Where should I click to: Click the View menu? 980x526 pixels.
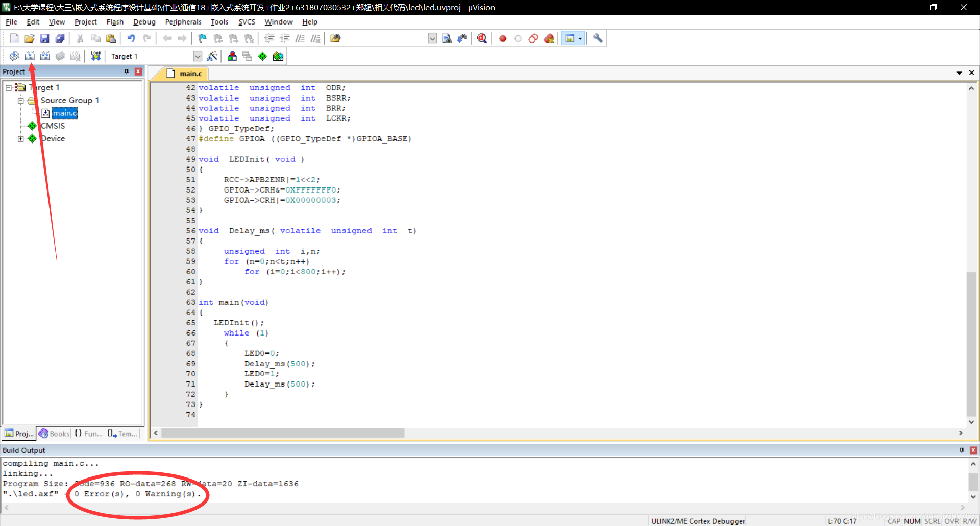coord(57,22)
